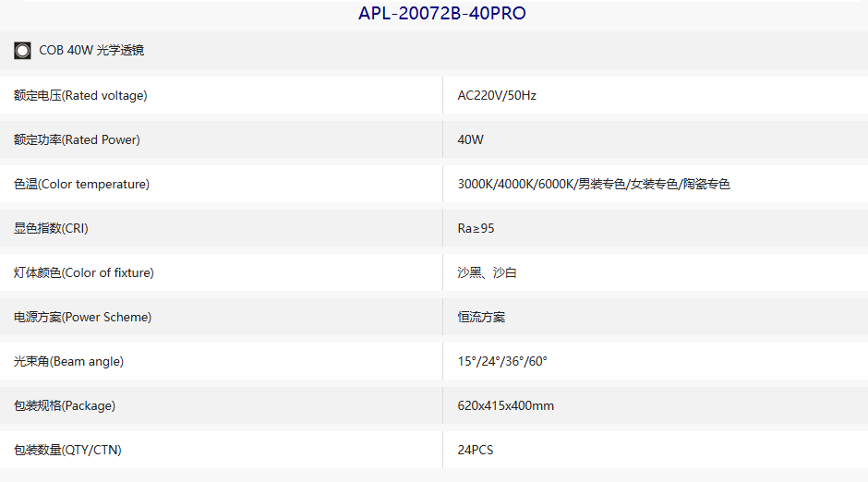
Task: Select the '灯体颜色(Color of fixture)' label
Action: 84,272
